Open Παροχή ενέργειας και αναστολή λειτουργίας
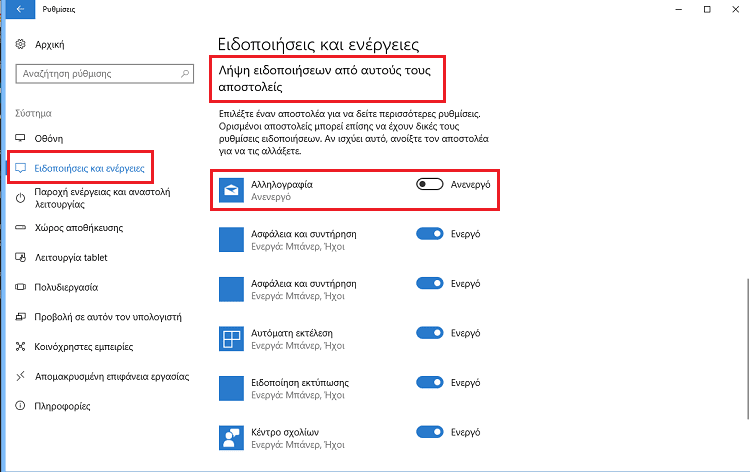 coord(102,198)
